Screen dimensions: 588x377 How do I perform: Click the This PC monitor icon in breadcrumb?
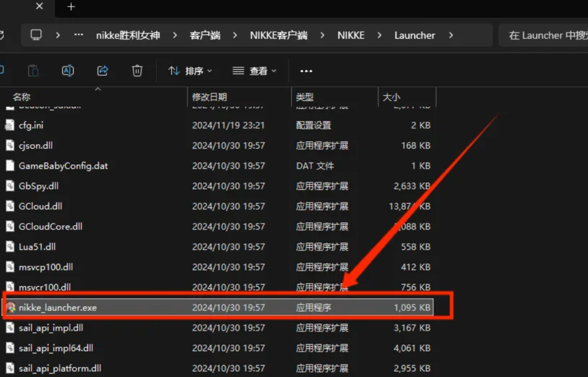(36, 35)
